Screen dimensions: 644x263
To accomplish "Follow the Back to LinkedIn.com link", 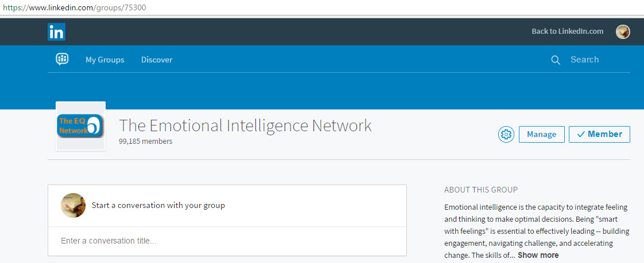I will pyautogui.click(x=567, y=32).
